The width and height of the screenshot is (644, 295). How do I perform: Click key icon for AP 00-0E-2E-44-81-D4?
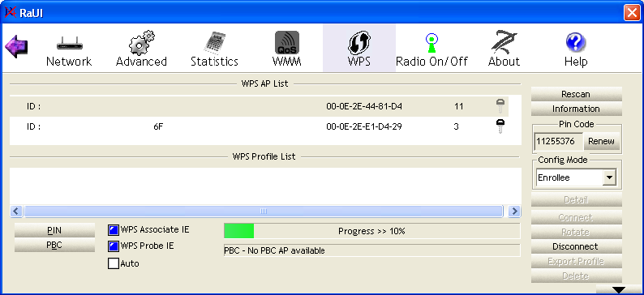500,106
